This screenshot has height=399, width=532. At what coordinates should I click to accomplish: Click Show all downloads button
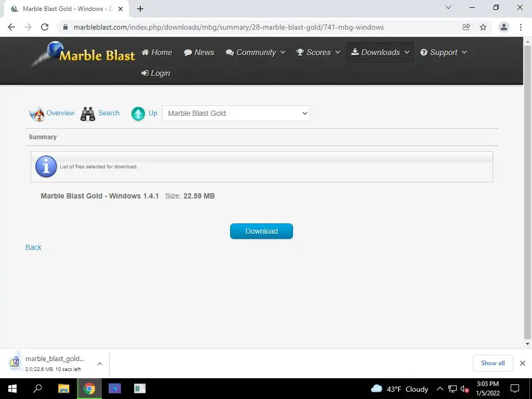click(493, 363)
